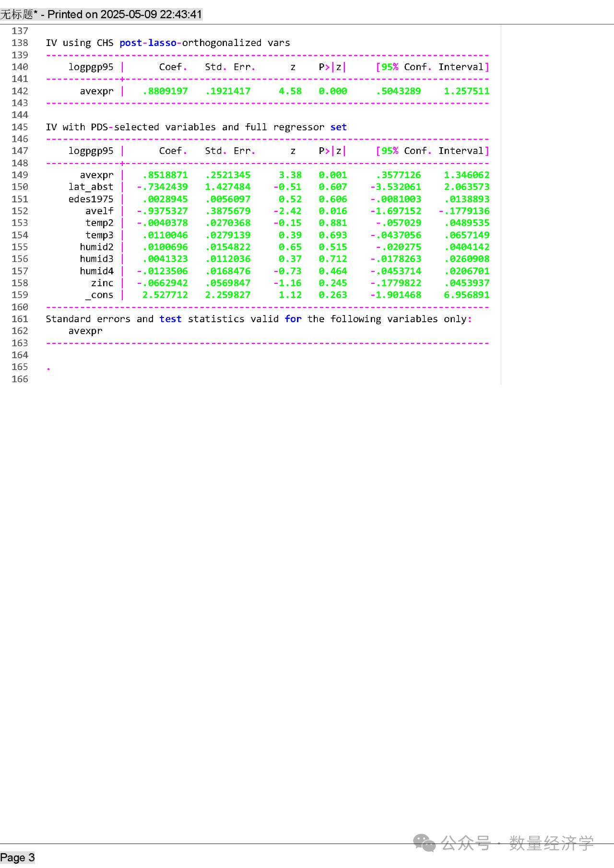Viewport: 614px width, 868px height.
Task: Click line number 138 in the margin
Action: coord(20,43)
